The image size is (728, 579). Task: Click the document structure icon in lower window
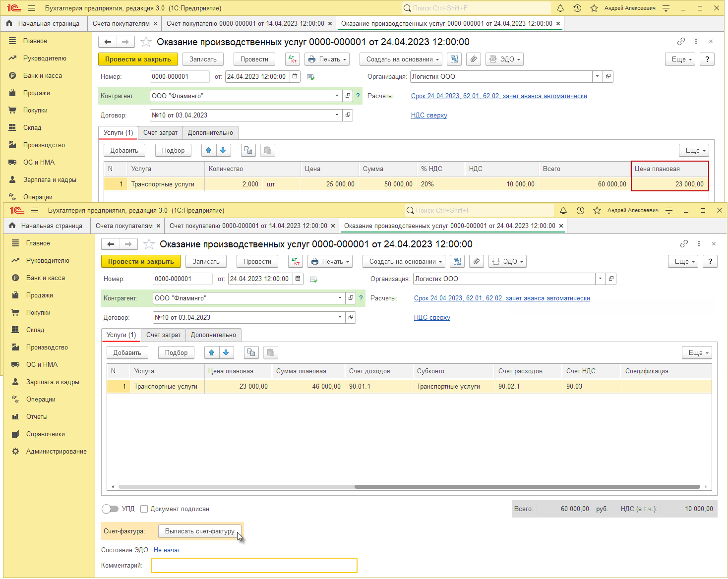point(457,261)
